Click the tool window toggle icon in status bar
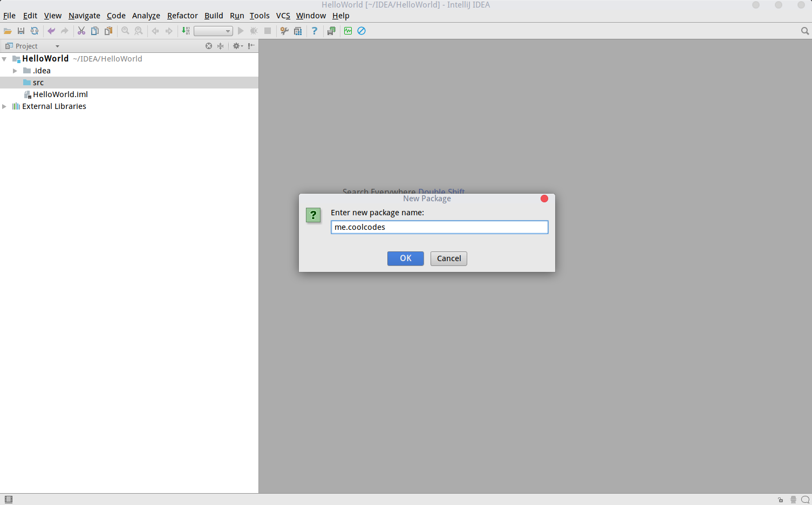Screen dimensions: 812x505 pos(9,500)
